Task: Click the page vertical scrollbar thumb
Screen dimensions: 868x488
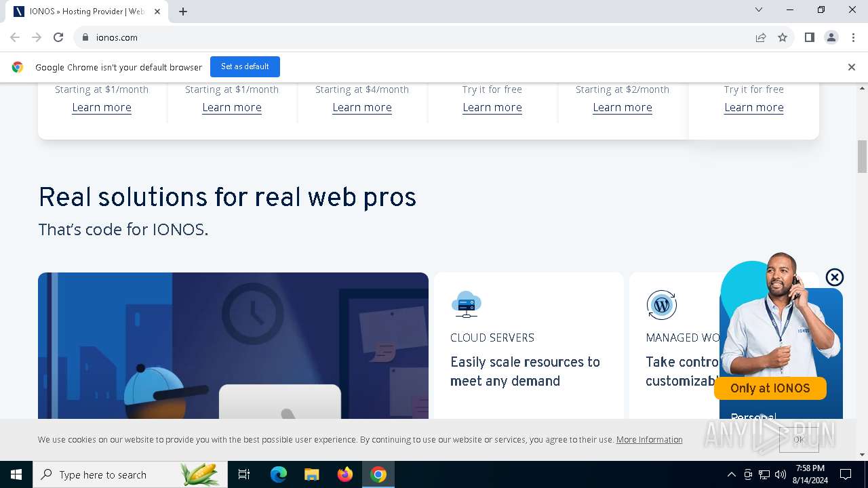Action: click(863, 157)
